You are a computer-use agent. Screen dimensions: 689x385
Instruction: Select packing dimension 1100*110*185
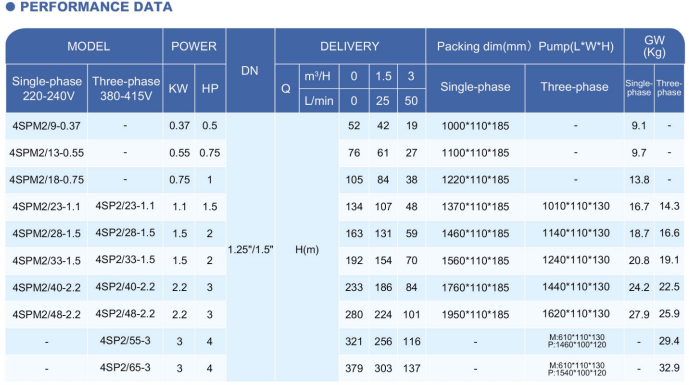point(475,153)
